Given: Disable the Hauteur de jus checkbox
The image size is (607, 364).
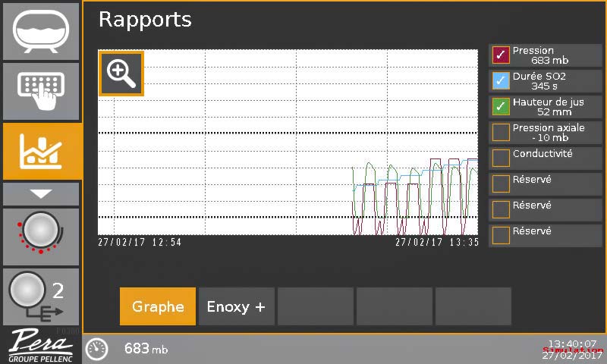Looking at the screenshot, I should coord(501,106).
